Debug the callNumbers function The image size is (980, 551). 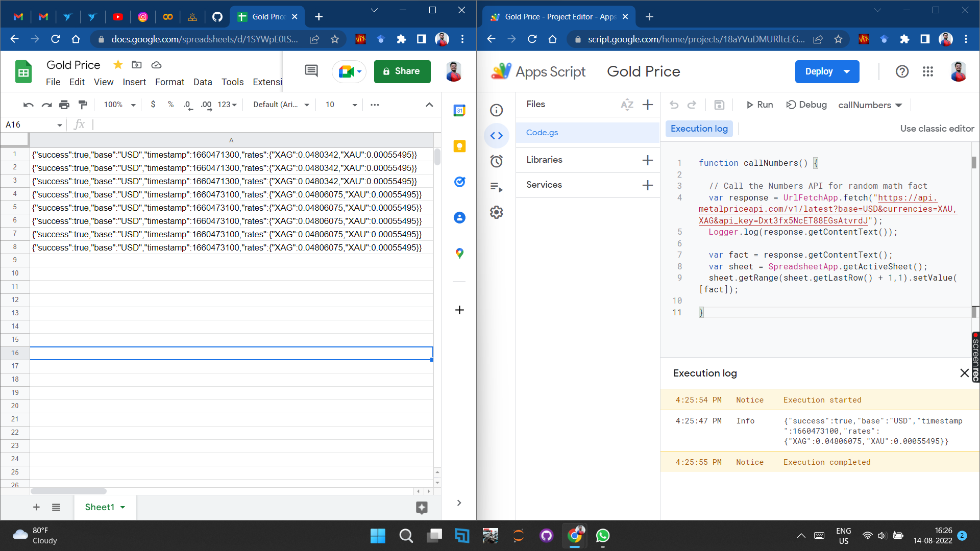[x=806, y=105]
